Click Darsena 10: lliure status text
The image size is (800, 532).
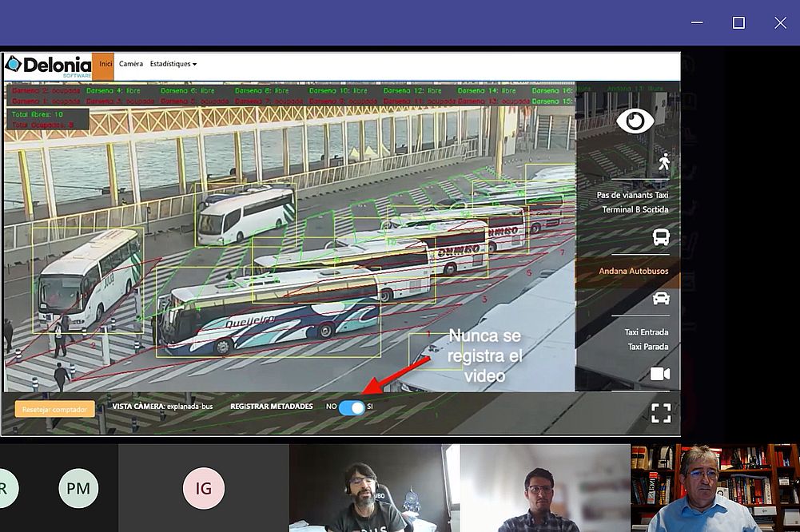point(338,90)
